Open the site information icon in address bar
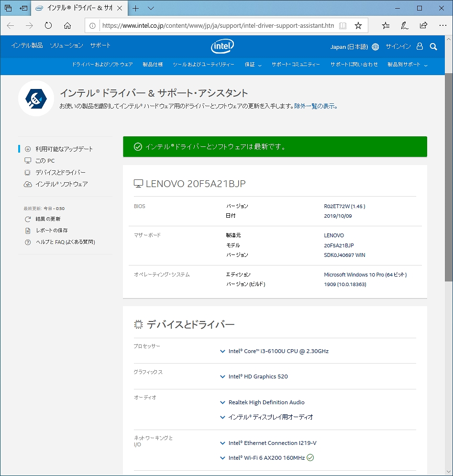 click(x=92, y=26)
